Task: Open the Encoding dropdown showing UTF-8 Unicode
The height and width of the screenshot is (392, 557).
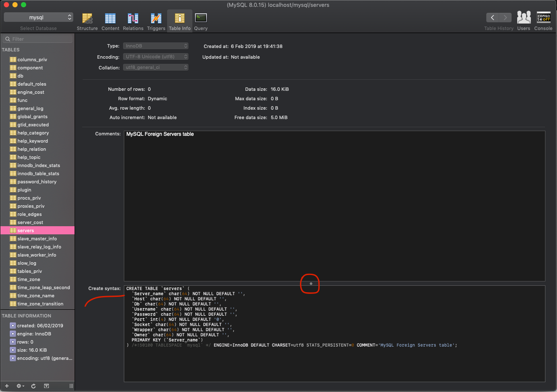Action: [156, 56]
